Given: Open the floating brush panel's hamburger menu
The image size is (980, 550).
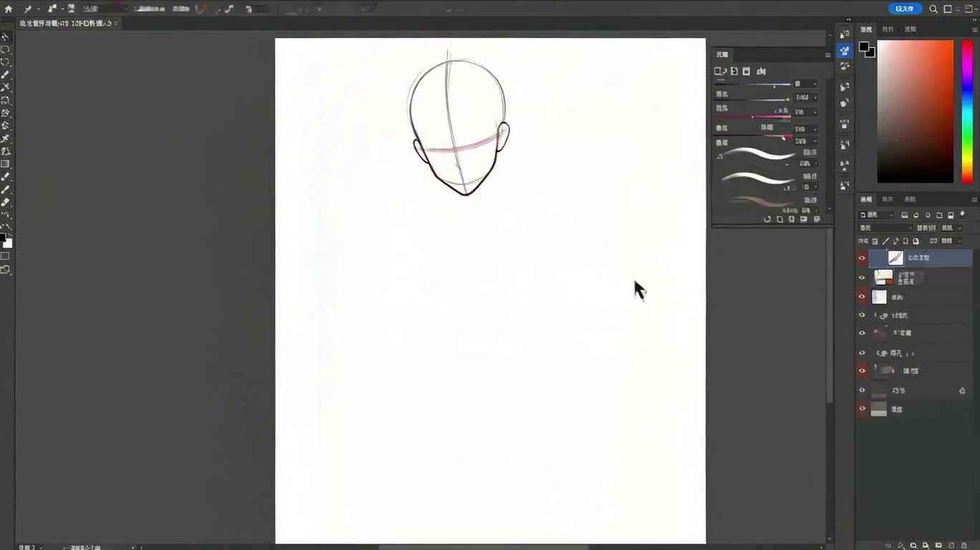Looking at the screenshot, I should [827, 55].
